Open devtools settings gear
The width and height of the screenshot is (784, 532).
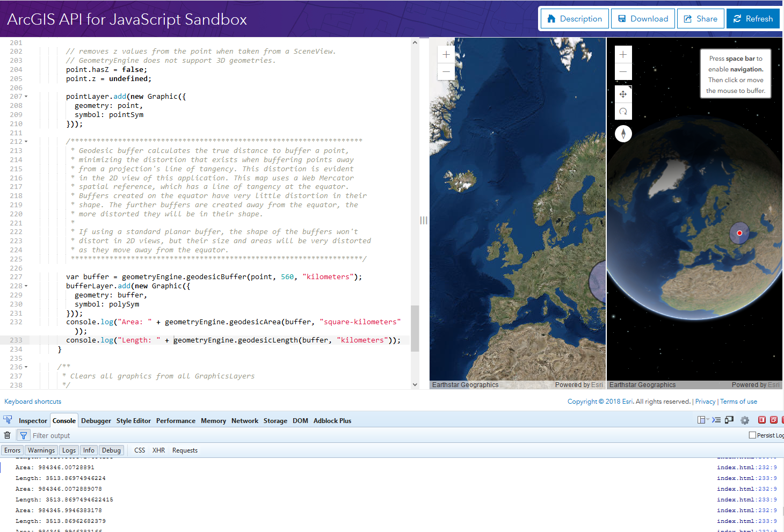click(745, 420)
